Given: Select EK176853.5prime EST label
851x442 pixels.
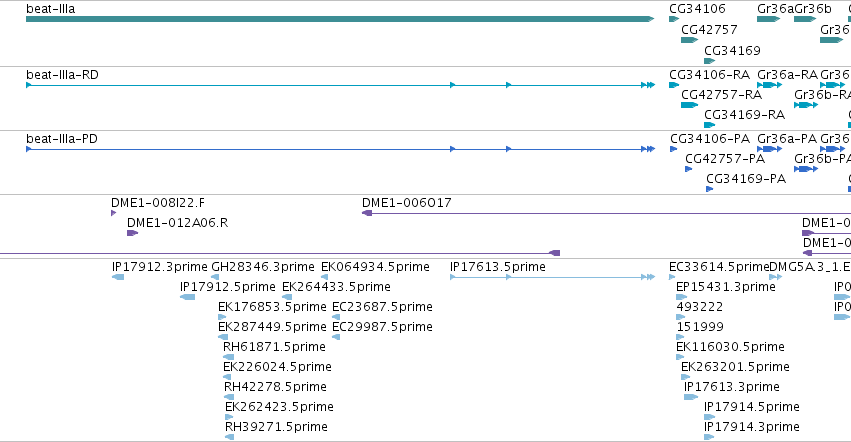Looking at the screenshot, I should coord(272,307).
